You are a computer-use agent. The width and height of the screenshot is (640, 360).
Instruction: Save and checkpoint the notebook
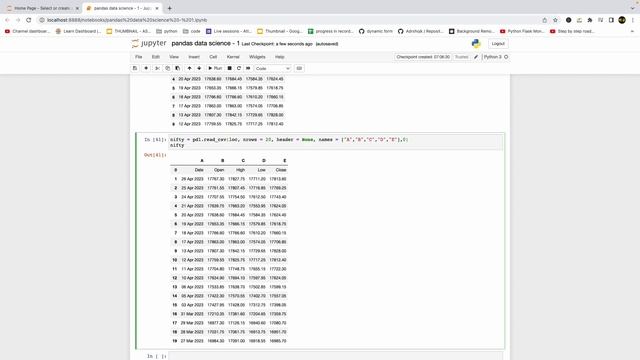(135, 68)
